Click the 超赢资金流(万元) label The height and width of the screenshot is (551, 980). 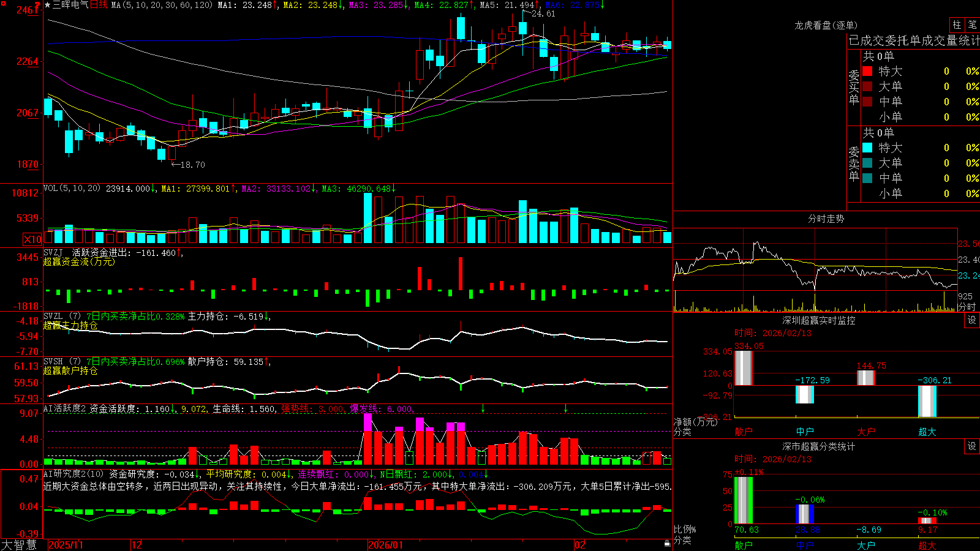[x=79, y=261]
